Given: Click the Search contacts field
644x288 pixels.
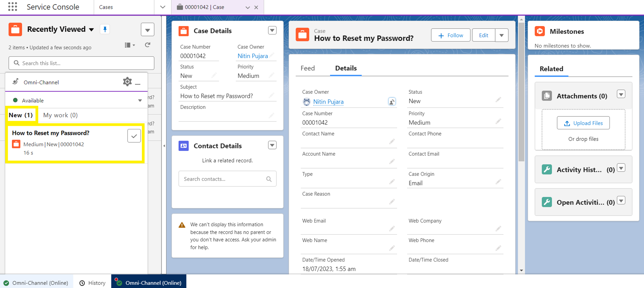Looking at the screenshot, I should (x=227, y=179).
